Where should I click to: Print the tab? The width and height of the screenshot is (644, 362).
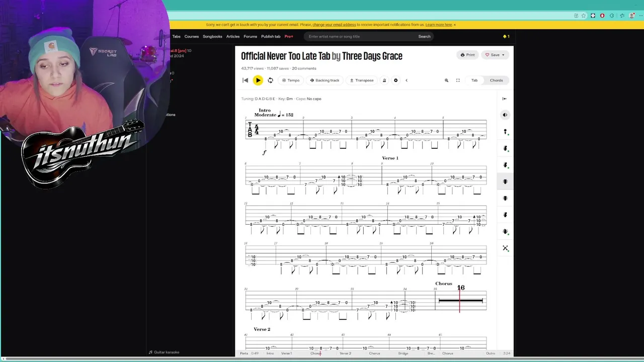coord(467,55)
